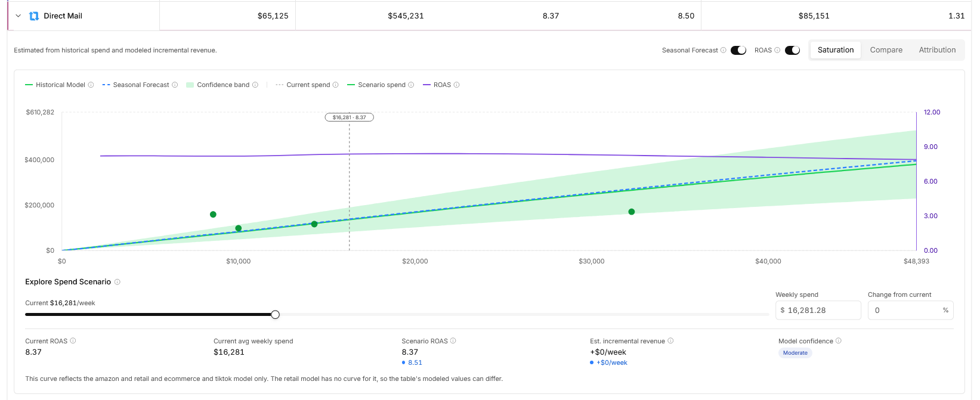
Task: Click the $16,281 · 8.37 chart marker label
Action: tap(350, 117)
